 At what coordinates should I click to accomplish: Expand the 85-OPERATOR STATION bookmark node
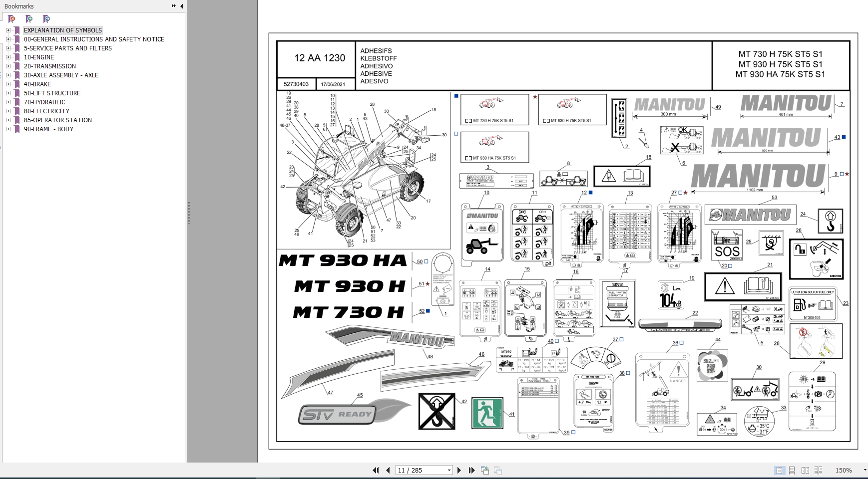(8, 120)
